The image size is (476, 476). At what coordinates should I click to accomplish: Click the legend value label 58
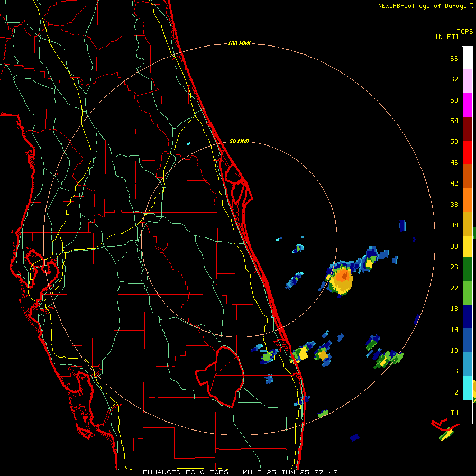click(454, 100)
